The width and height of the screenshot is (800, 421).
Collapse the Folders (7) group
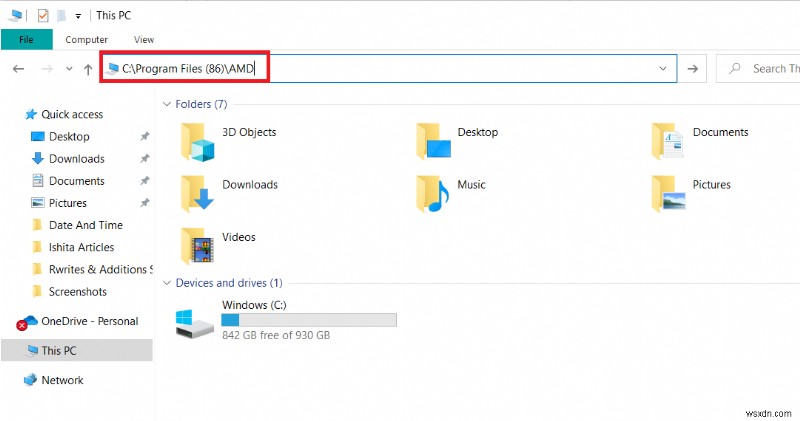pyautogui.click(x=166, y=104)
